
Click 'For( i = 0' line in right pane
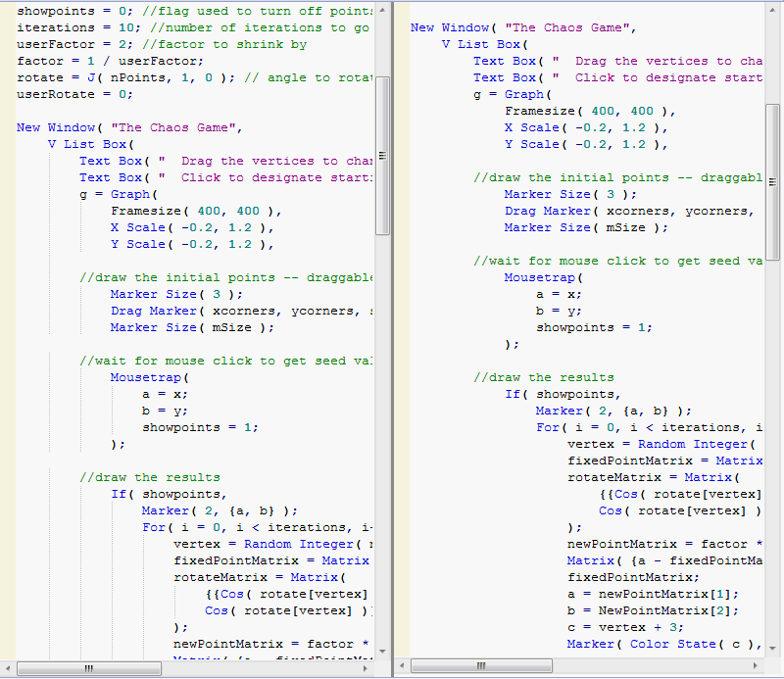649,427
